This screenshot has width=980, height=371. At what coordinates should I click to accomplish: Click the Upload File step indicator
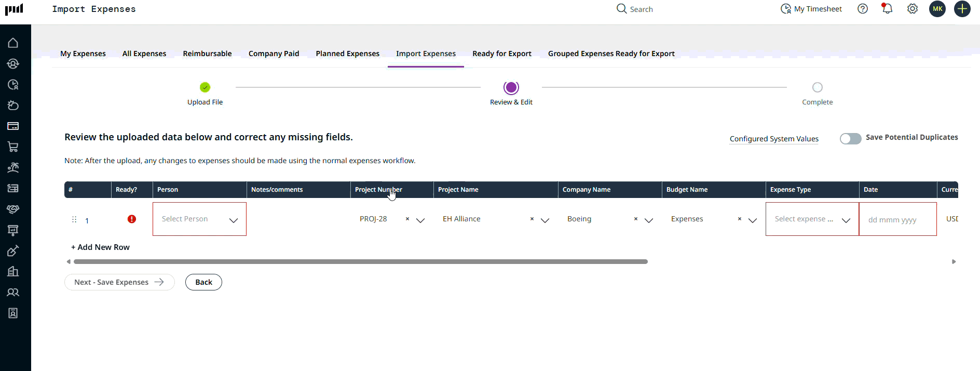(205, 87)
